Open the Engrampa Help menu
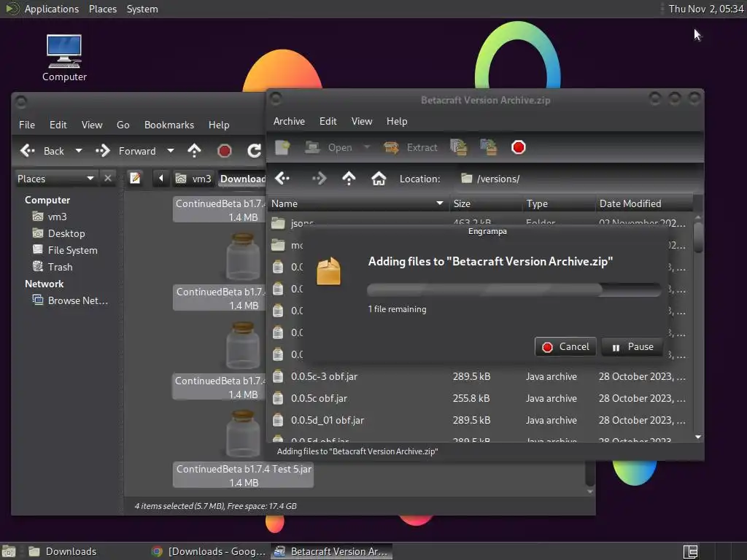 point(397,122)
